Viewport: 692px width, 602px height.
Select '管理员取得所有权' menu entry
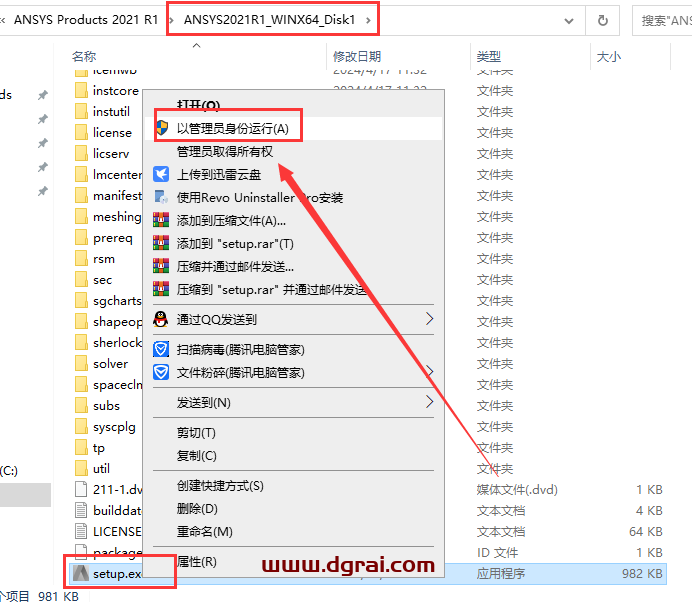tap(293, 151)
